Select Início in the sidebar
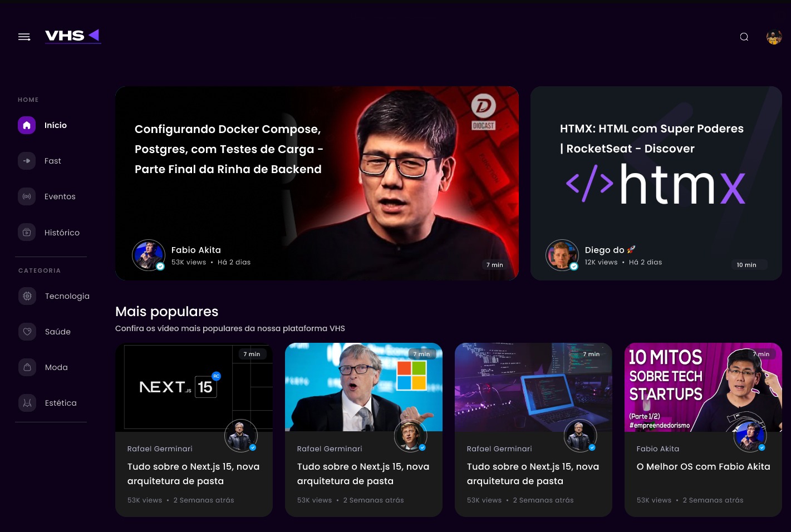791x532 pixels. (56, 125)
